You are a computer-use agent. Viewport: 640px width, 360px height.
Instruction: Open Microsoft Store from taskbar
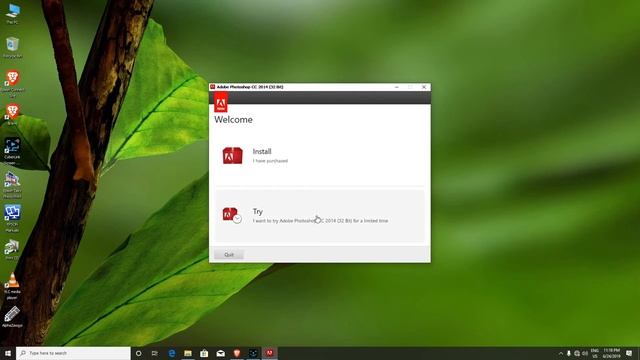(x=204, y=353)
